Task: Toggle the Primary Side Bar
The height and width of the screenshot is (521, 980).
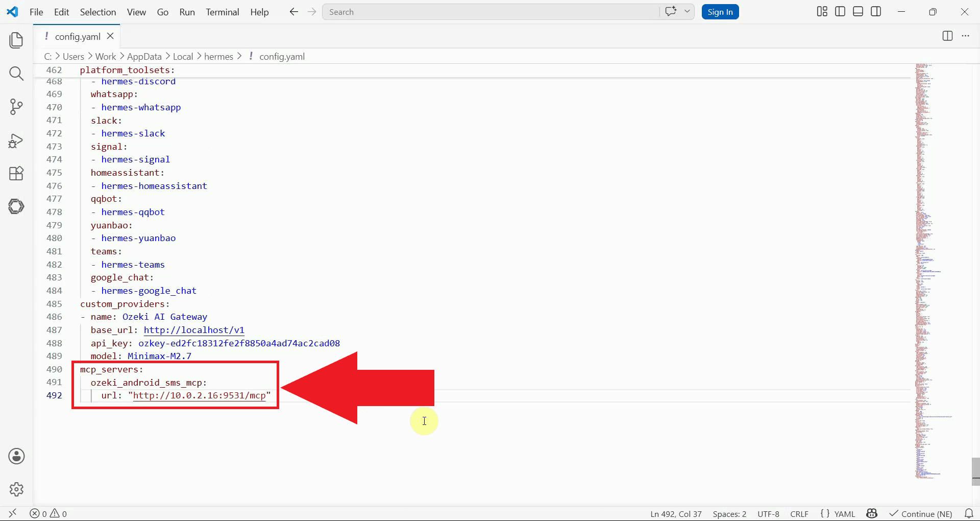Action: (840, 12)
